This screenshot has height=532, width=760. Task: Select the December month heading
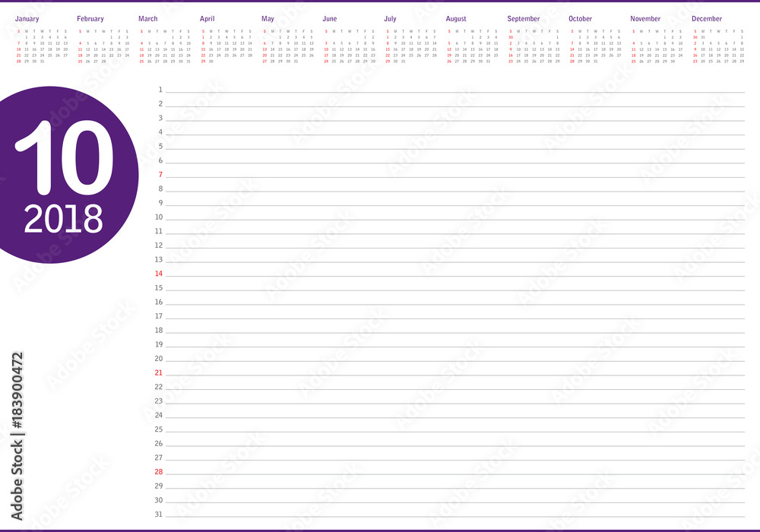click(x=707, y=19)
